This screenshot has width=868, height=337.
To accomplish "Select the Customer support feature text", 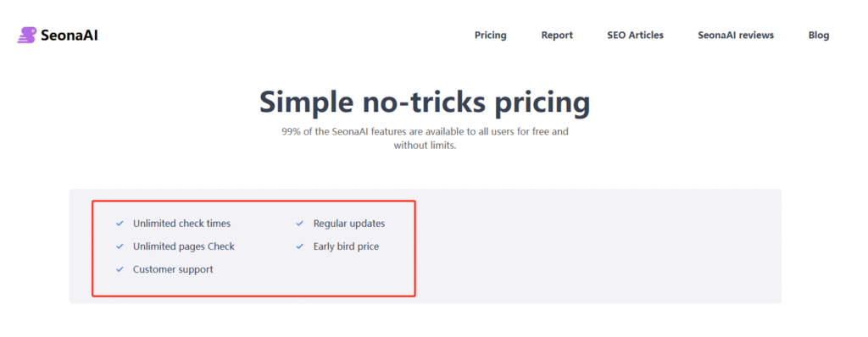I will [173, 269].
